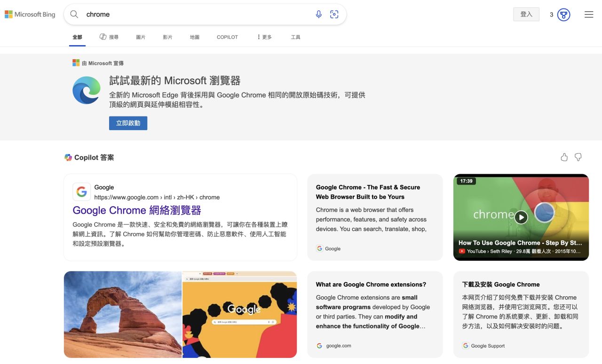Switch to the 影片 tab
This screenshot has height=364, width=602.
[x=167, y=37]
